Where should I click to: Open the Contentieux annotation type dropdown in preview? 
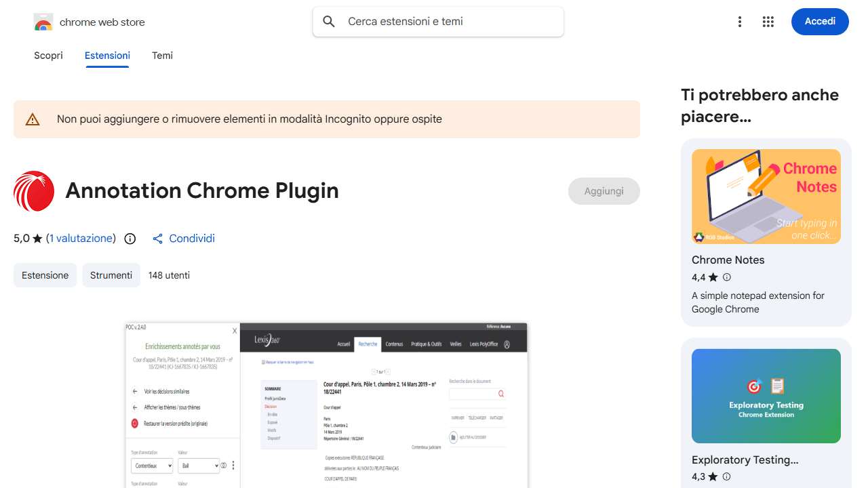pyautogui.click(x=151, y=466)
